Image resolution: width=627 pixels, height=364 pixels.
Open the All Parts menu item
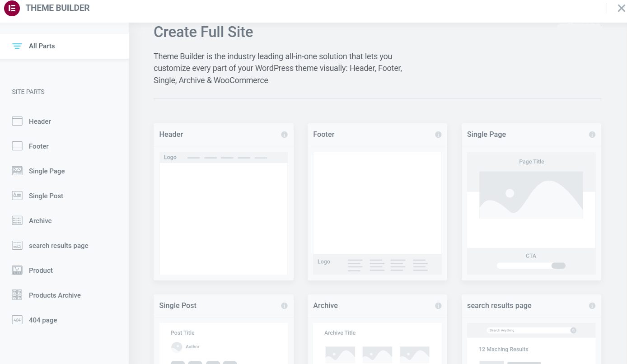pos(42,46)
